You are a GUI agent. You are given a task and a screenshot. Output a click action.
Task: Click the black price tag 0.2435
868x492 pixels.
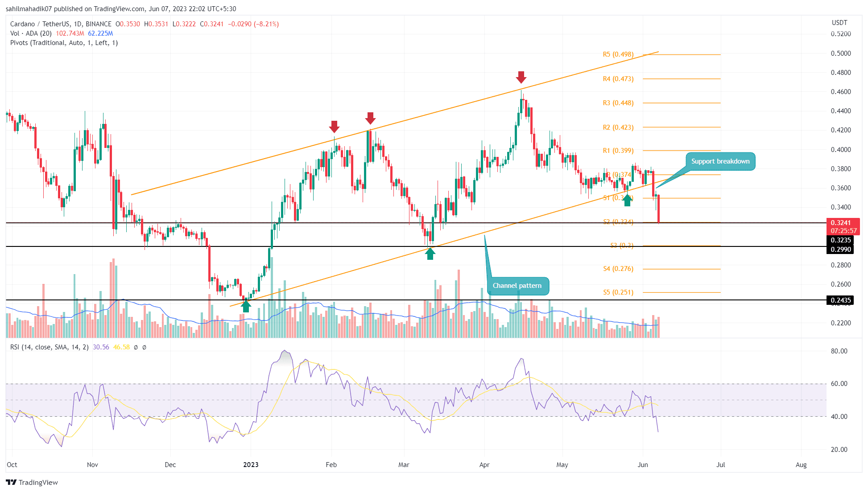click(841, 300)
